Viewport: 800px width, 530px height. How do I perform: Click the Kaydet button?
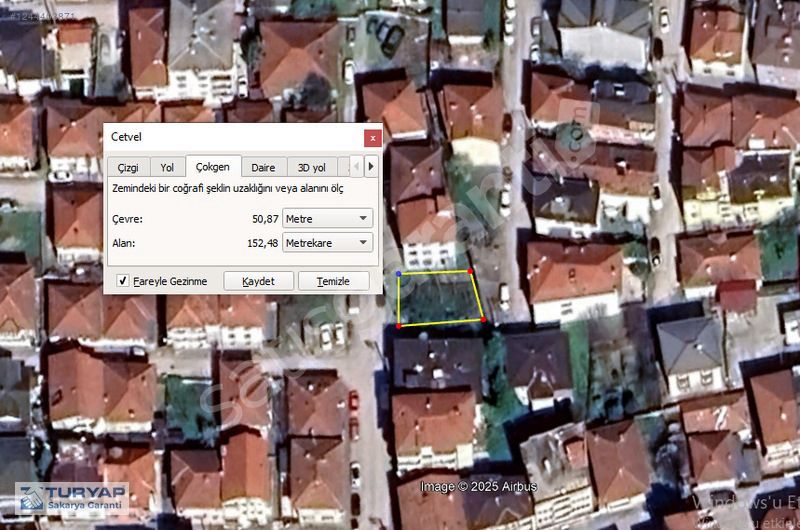tap(258, 281)
